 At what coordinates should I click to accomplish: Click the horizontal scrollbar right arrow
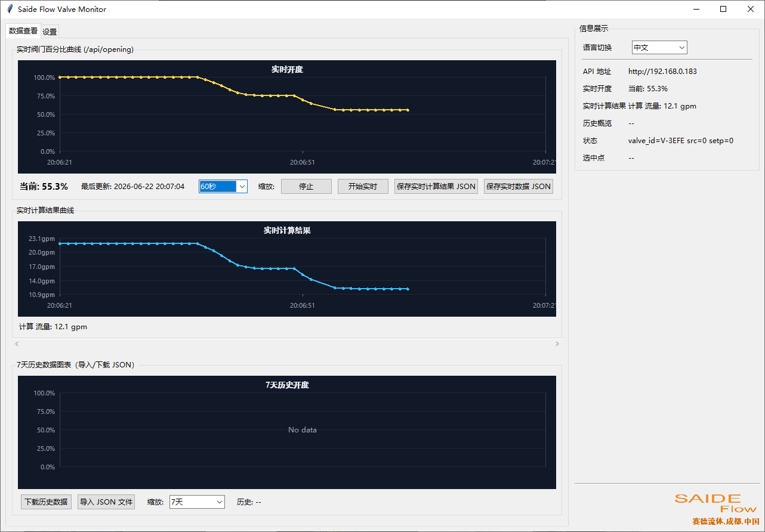click(x=557, y=344)
